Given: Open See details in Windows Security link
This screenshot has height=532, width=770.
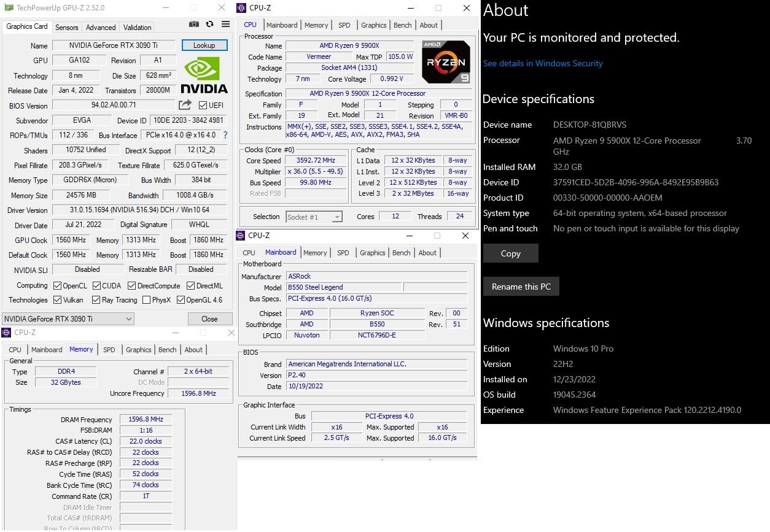Looking at the screenshot, I should (543, 63).
